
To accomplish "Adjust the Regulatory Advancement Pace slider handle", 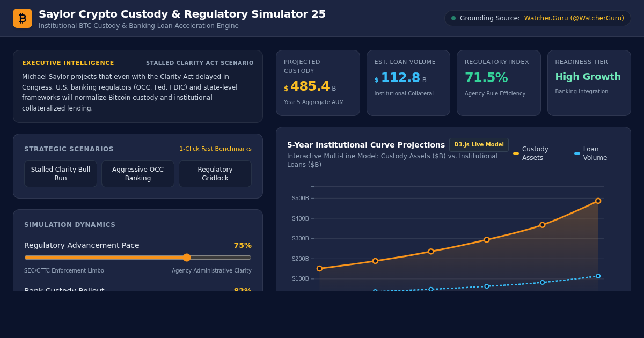I will pos(187,258).
